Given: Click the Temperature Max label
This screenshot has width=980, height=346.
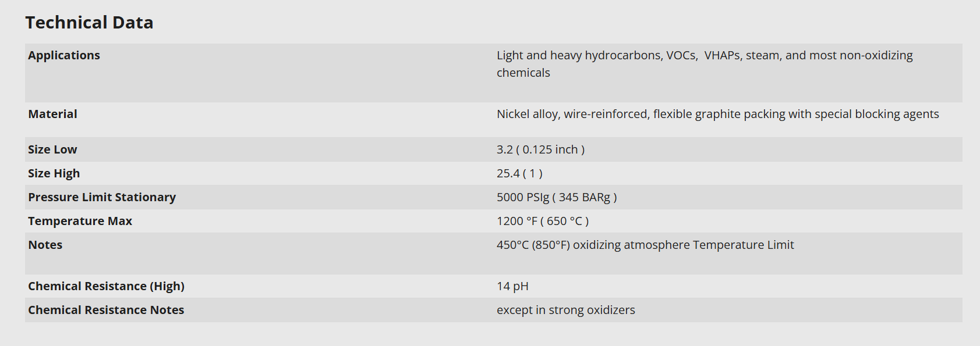Looking at the screenshot, I should click(80, 221).
